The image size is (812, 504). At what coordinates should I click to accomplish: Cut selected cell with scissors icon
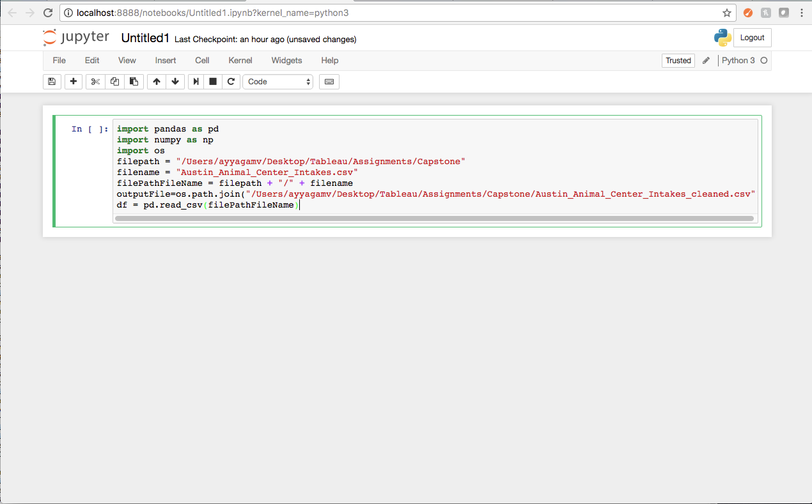95,82
